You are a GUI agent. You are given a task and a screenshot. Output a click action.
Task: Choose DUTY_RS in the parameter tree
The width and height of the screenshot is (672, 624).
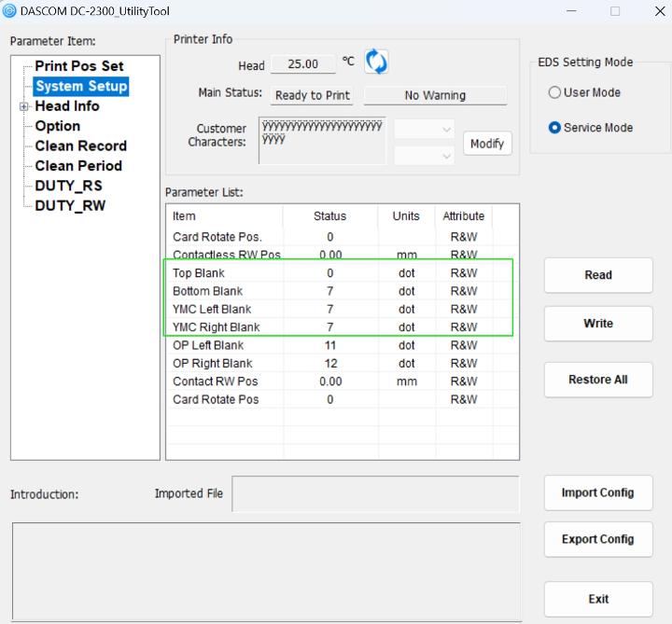[68, 186]
